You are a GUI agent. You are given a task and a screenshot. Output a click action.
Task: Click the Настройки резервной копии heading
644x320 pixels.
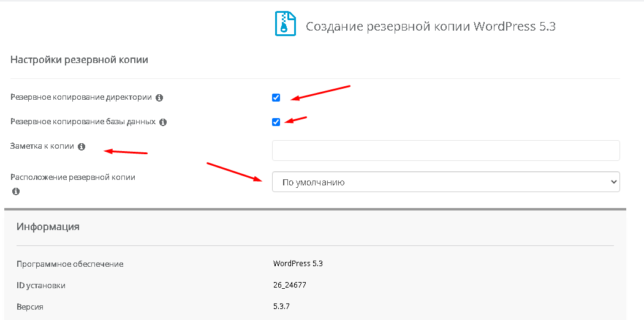(x=79, y=60)
